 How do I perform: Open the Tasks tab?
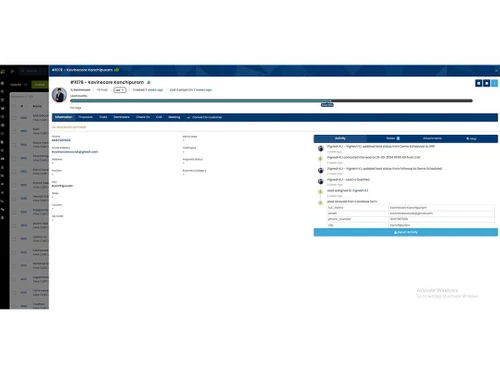click(103, 117)
